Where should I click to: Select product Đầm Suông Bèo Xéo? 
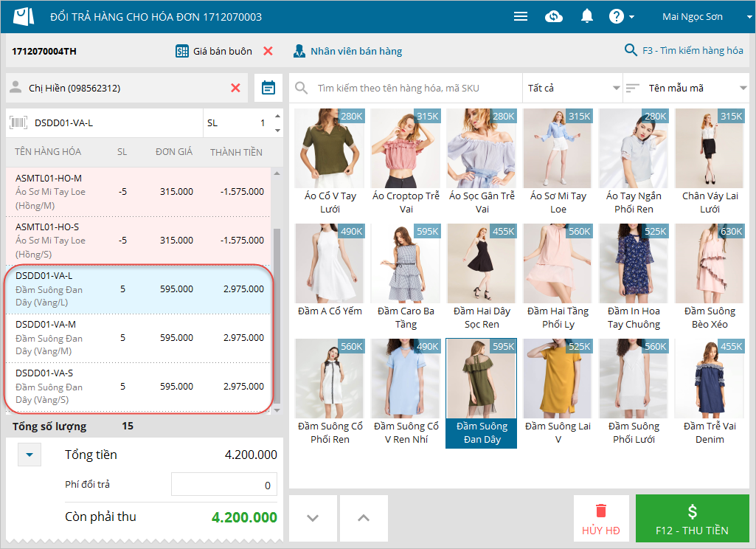710,277
